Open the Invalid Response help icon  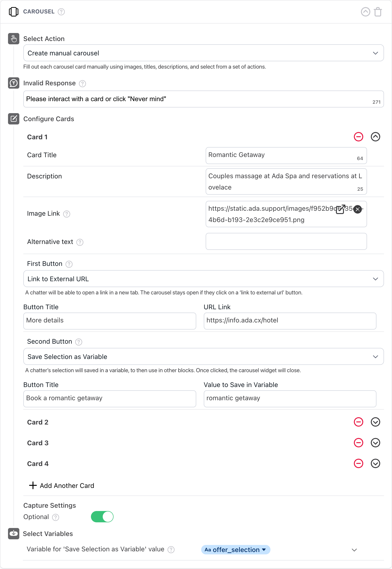[83, 83]
